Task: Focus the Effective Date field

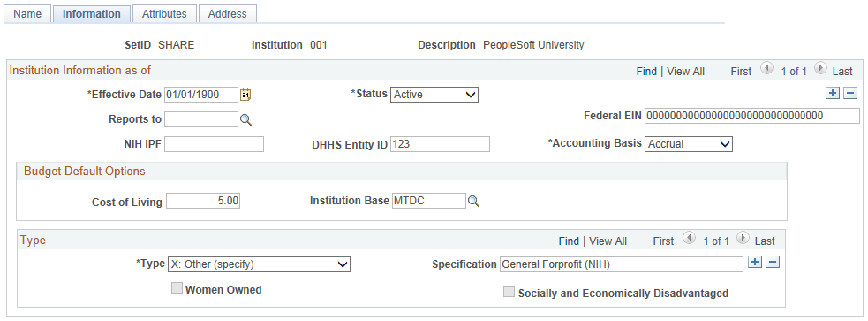Action: [201, 95]
